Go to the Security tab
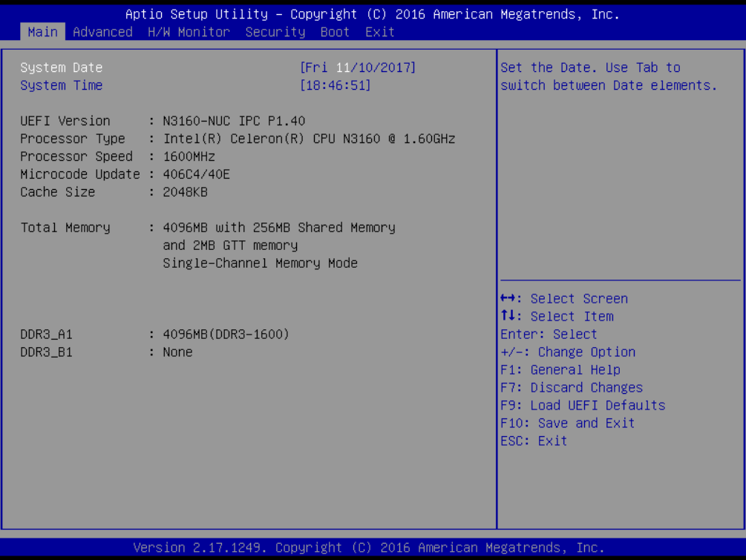The image size is (746, 560). click(x=275, y=32)
